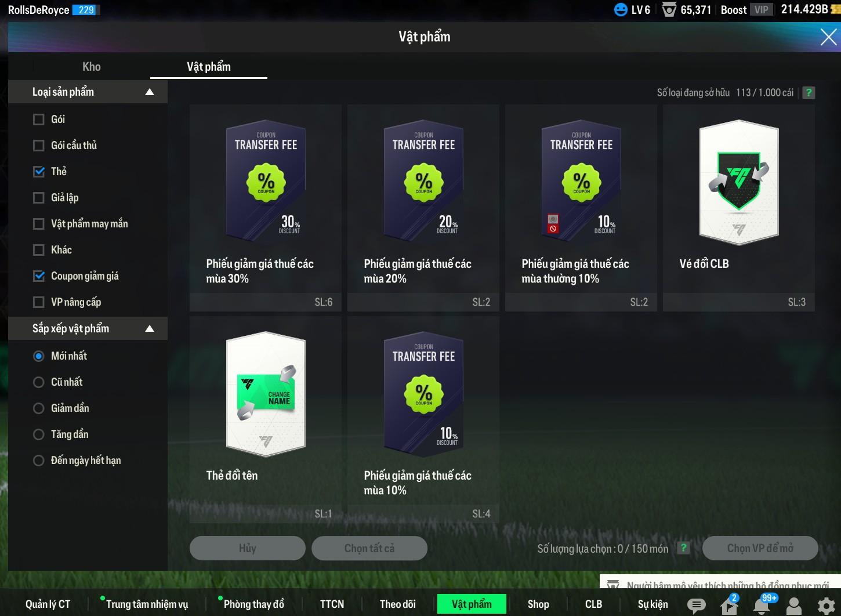Click the home icon with badge 2
This screenshot has height=616, width=841.
[x=729, y=606]
